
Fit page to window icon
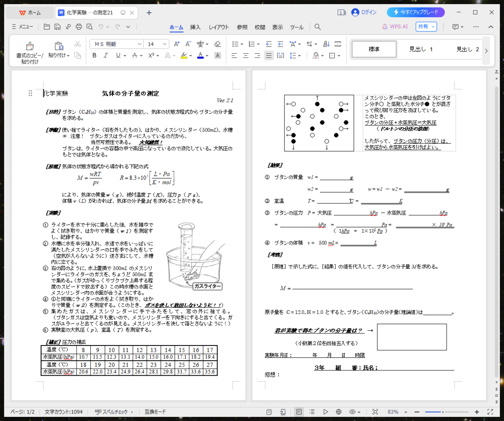375,412
